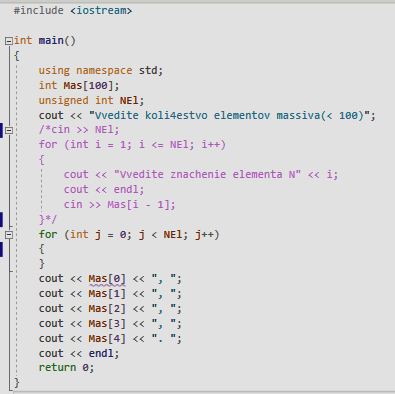Collapse the for (int j = 0 loop block

(9, 235)
